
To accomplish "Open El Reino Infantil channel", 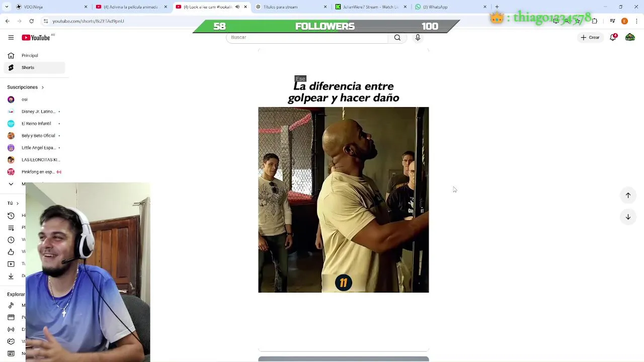I will point(34,124).
